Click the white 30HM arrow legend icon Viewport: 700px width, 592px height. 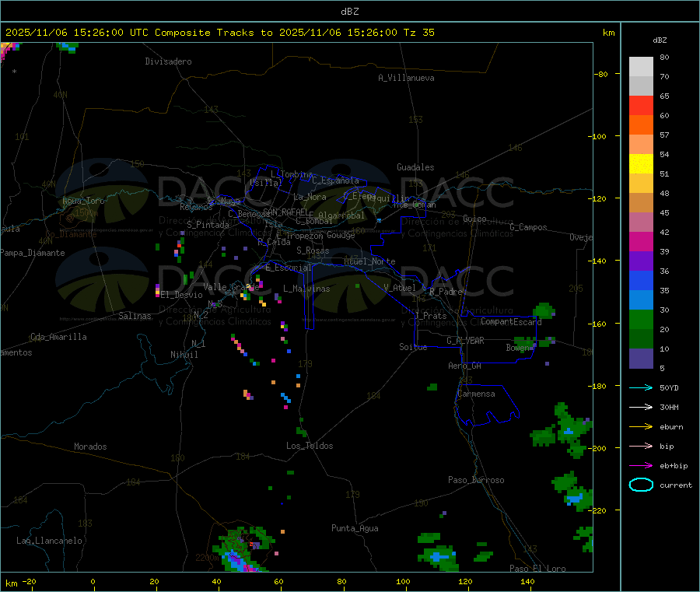[641, 407]
